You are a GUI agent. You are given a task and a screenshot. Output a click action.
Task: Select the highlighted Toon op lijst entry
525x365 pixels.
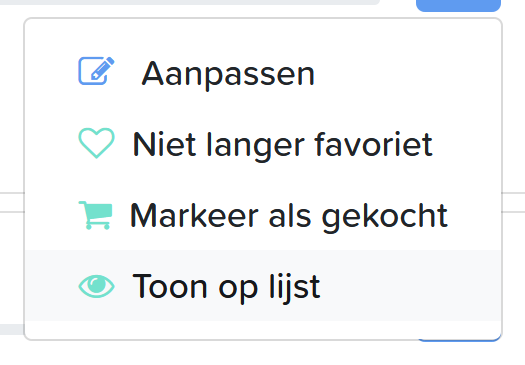[263, 286]
